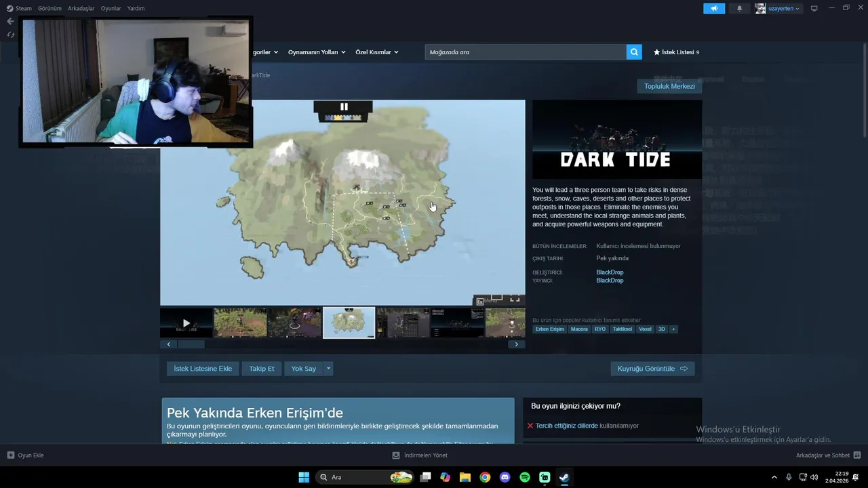The width and height of the screenshot is (868, 488).
Task: Open the BlackDrop developer link
Action: pos(610,272)
